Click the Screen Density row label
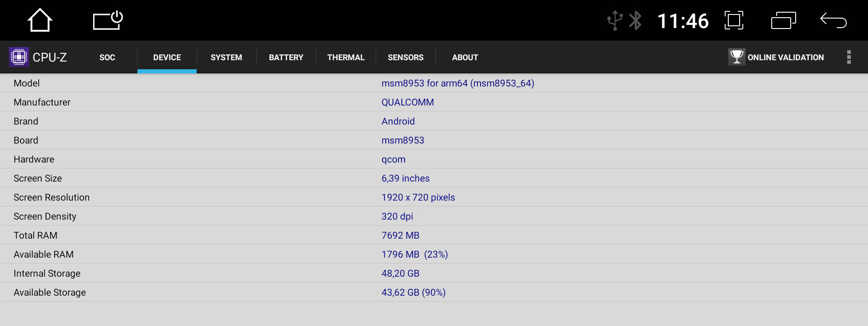 pyautogui.click(x=45, y=216)
